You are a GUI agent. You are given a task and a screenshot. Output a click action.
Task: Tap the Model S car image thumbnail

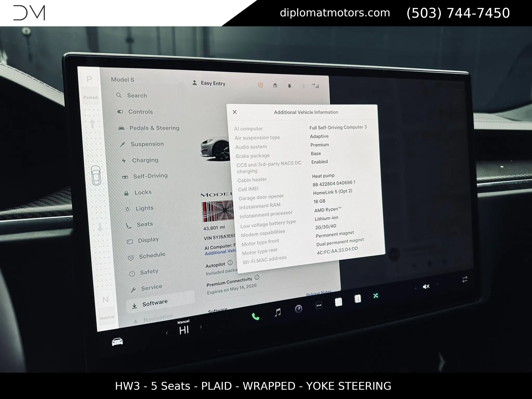215,149
